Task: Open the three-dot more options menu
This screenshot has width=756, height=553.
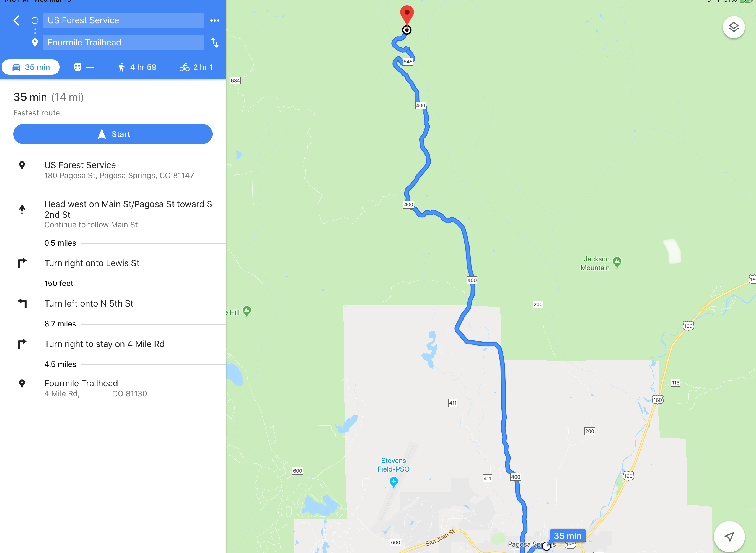Action: [214, 20]
